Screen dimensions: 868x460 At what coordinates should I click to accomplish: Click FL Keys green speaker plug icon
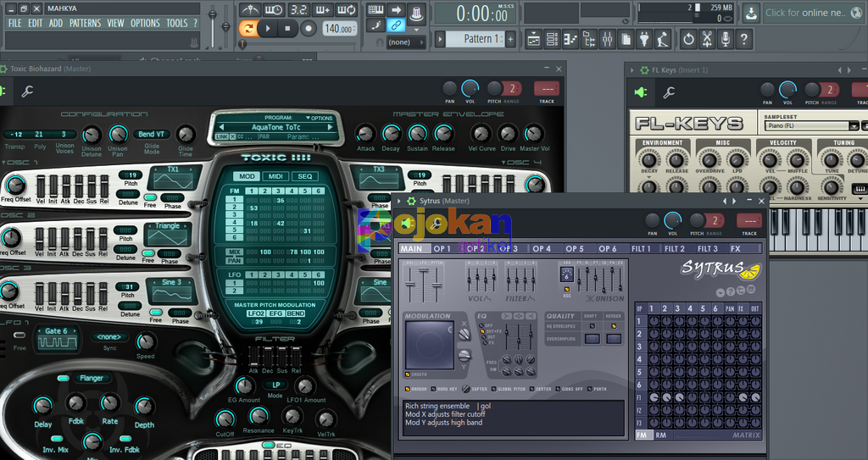tap(641, 92)
